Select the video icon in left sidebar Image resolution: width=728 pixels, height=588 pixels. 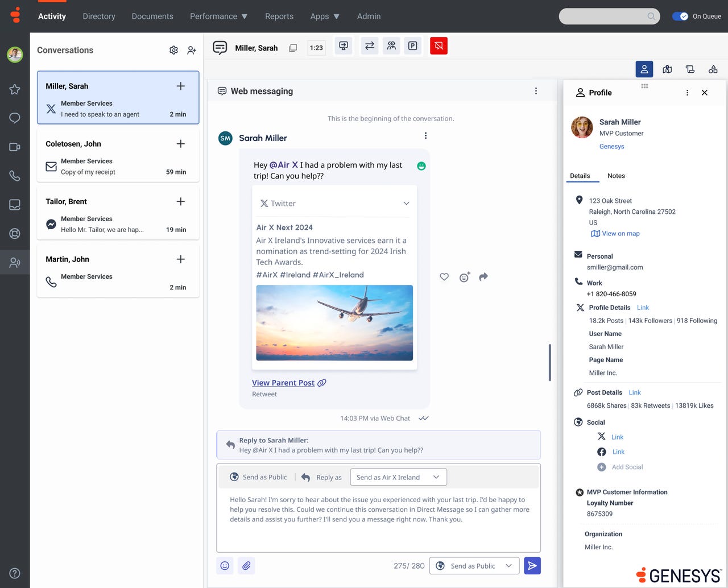click(15, 147)
